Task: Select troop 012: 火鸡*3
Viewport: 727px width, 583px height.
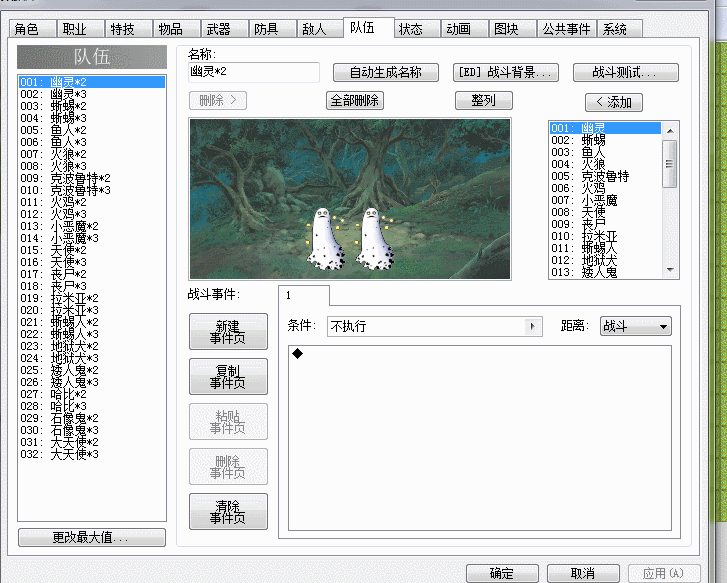Action: pyautogui.click(x=92, y=214)
